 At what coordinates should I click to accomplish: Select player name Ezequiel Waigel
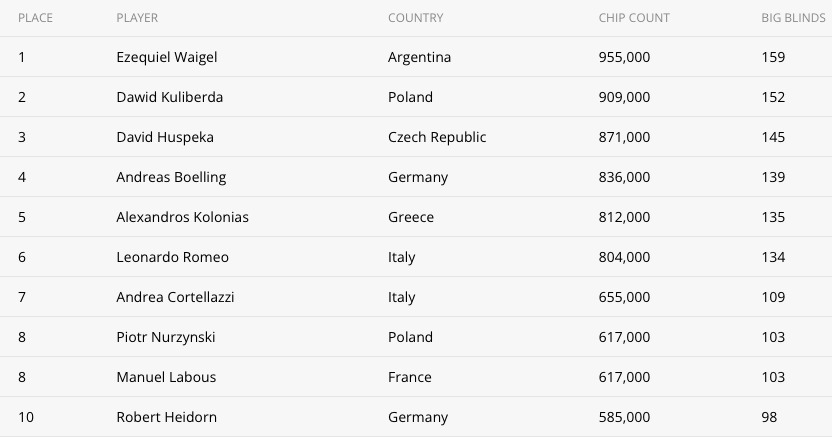(167, 57)
